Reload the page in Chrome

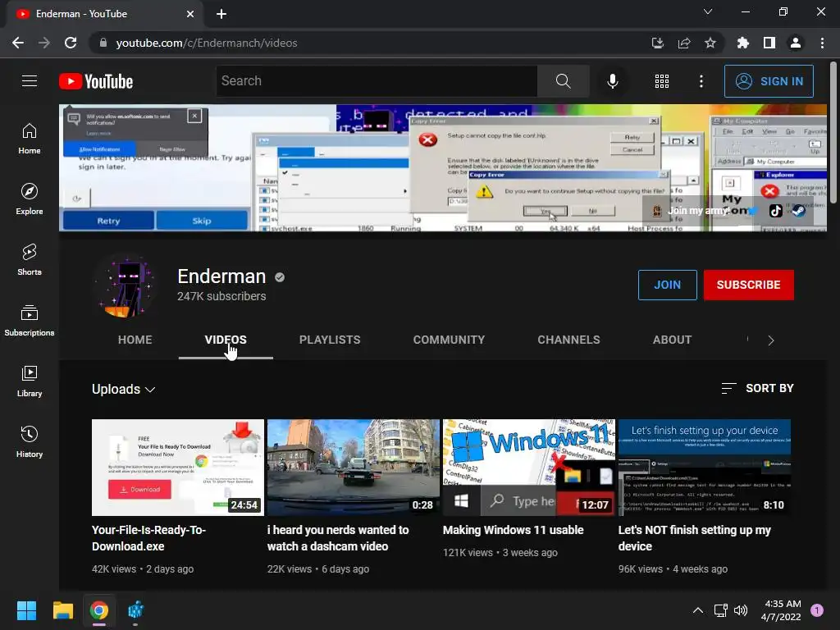click(71, 43)
